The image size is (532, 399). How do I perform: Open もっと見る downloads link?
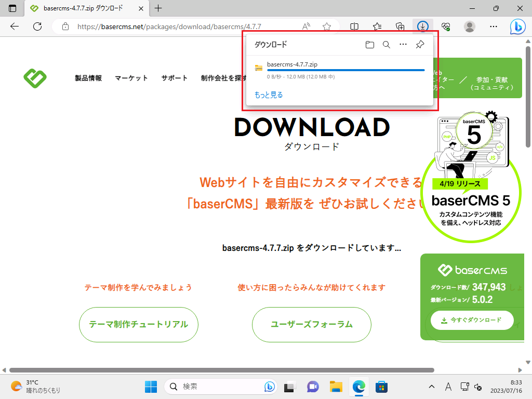click(268, 95)
